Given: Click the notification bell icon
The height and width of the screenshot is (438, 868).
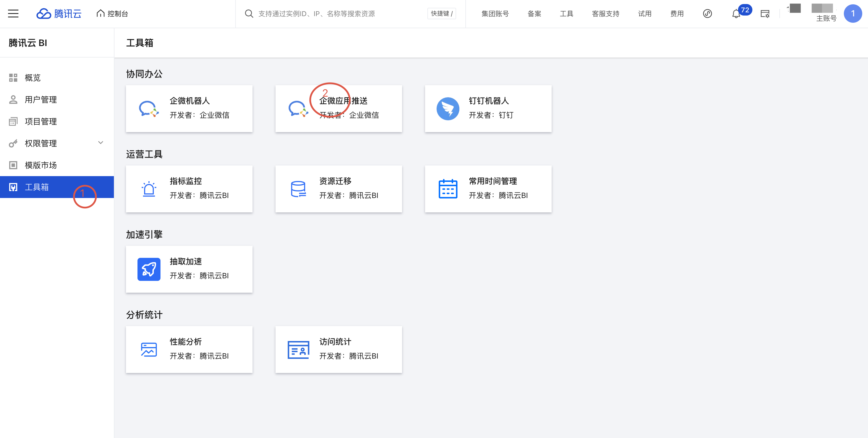Looking at the screenshot, I should pos(736,14).
